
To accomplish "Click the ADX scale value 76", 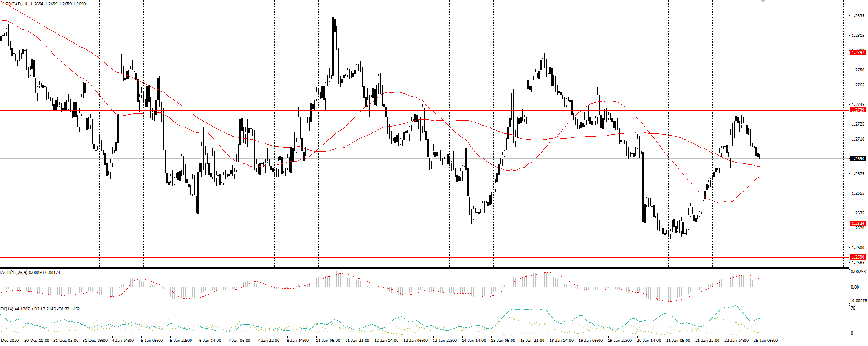I will click(x=853, y=308).
